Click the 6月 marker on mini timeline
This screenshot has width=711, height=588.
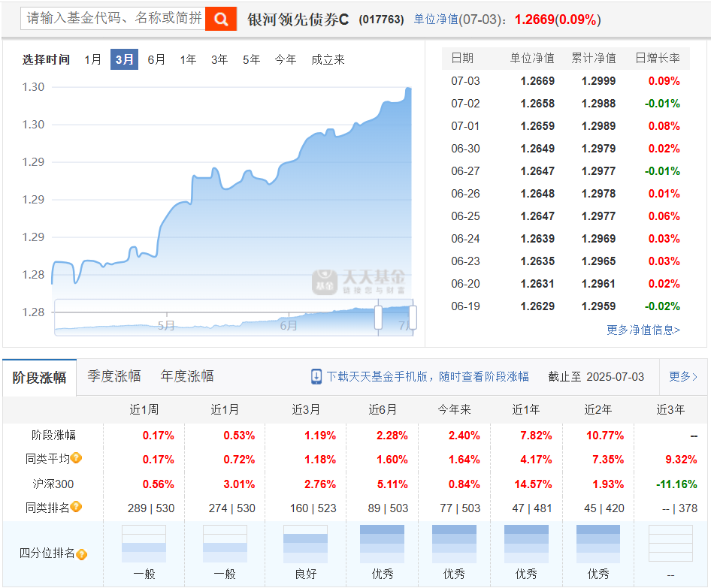[x=289, y=325]
